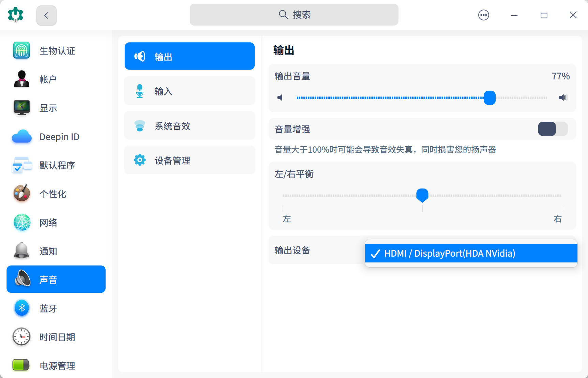Open Display settings monitor icon
The width and height of the screenshot is (588, 378).
[x=21, y=108]
